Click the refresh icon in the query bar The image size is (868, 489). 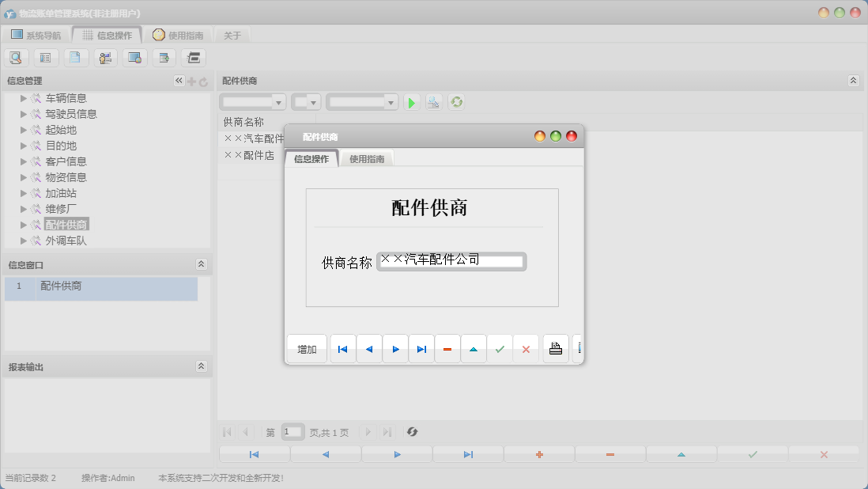tap(456, 101)
